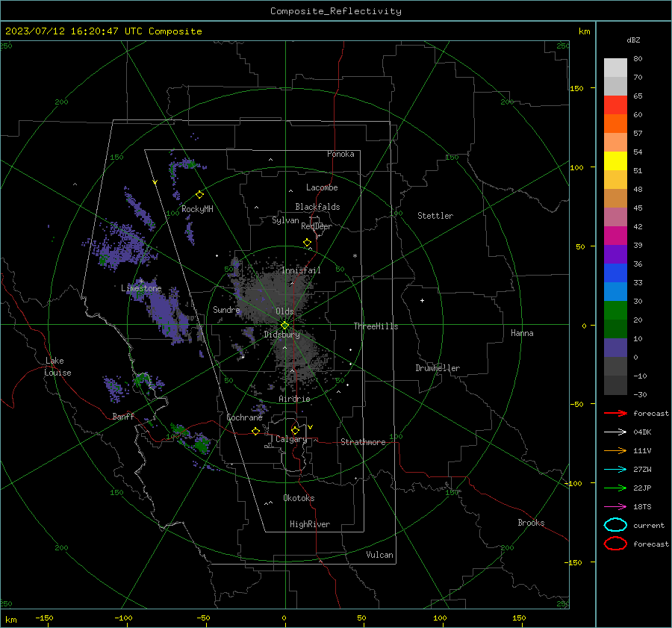Click the light gray 80-70 dBZ swatch
The image size is (672, 628).
(x=615, y=68)
